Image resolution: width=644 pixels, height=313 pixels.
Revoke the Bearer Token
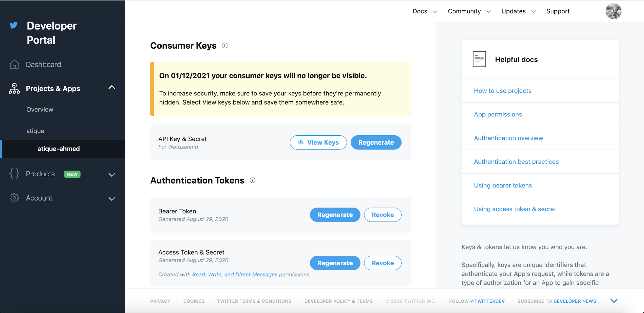click(382, 215)
